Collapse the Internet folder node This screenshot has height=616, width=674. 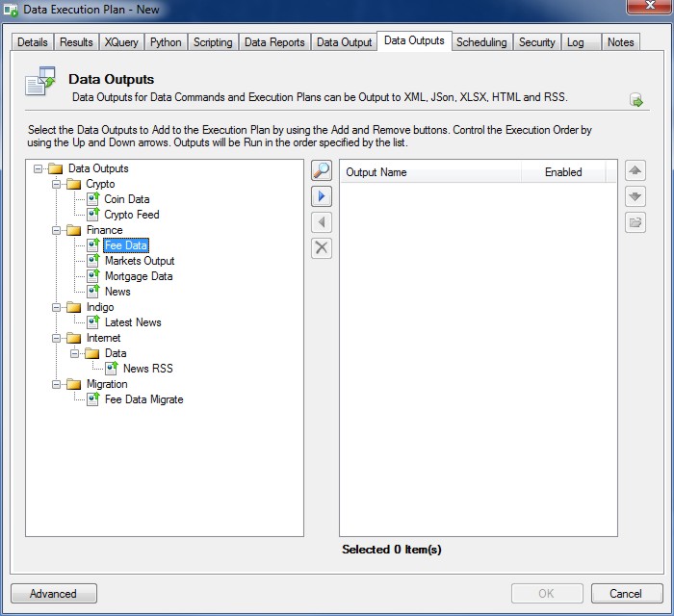pyautogui.click(x=57, y=338)
